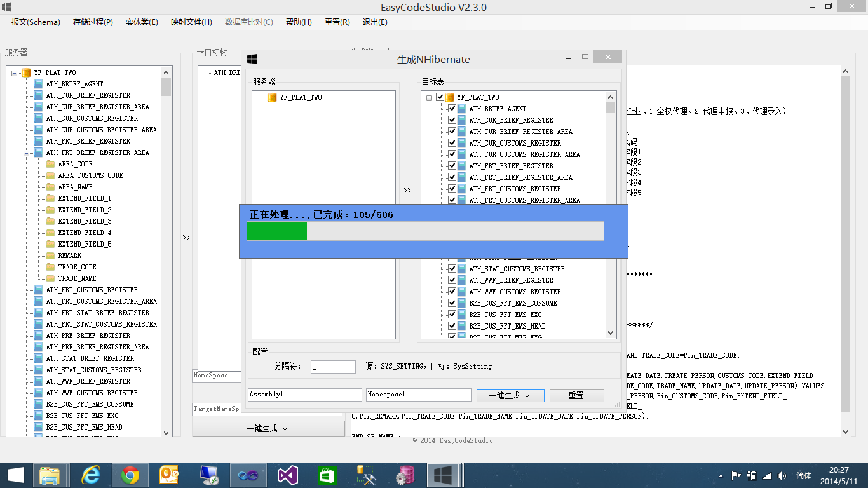
Task: Click table icon of ATH_CUR_CUSTOMS_REGISTER in main tree
Action: click(x=39, y=118)
